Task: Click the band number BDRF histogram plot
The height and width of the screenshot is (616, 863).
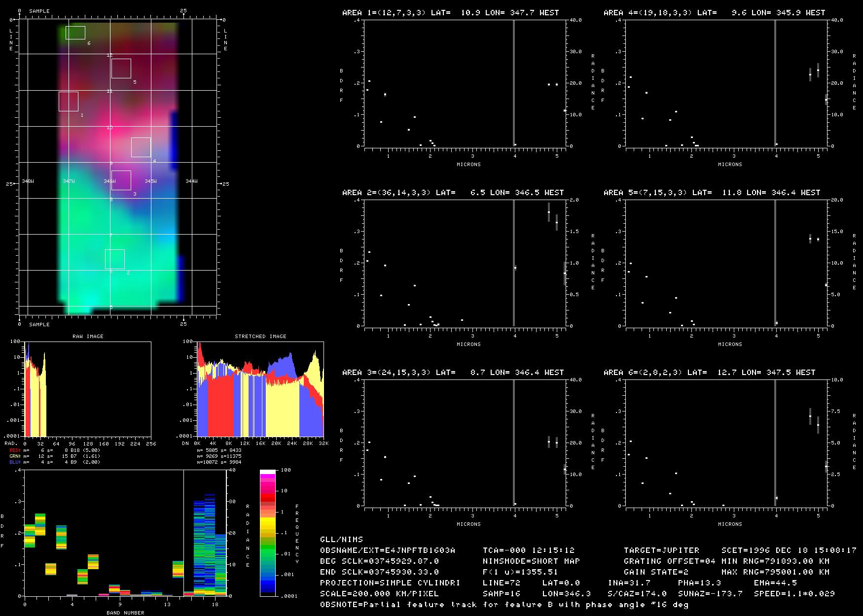Action: tap(125, 533)
